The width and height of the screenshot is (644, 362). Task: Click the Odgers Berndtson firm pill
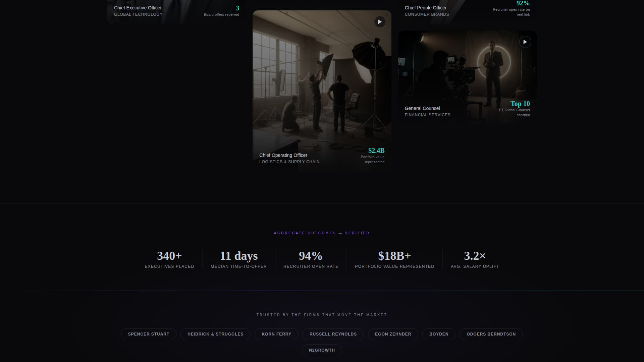tap(491, 334)
